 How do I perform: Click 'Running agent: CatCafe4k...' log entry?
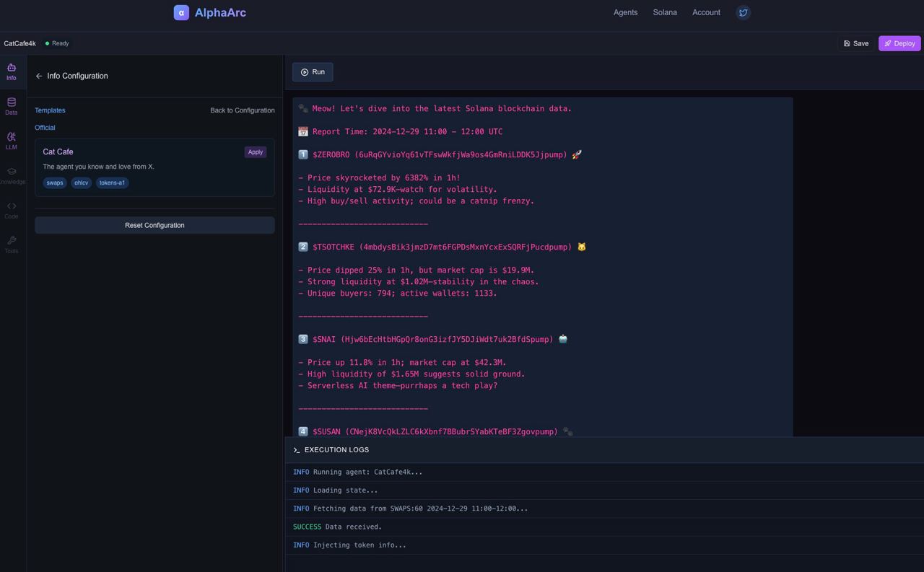point(357,472)
